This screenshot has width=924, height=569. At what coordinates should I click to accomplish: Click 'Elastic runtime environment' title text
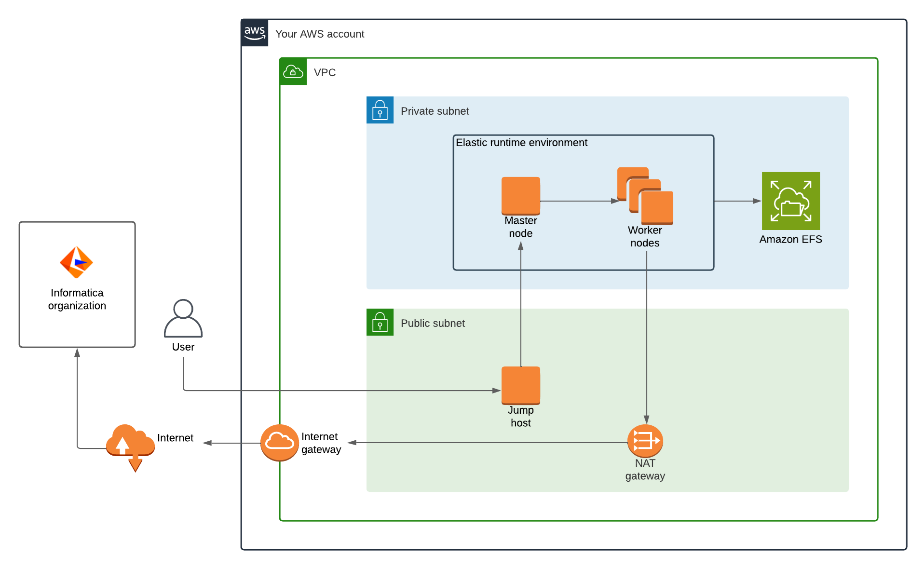[521, 142]
